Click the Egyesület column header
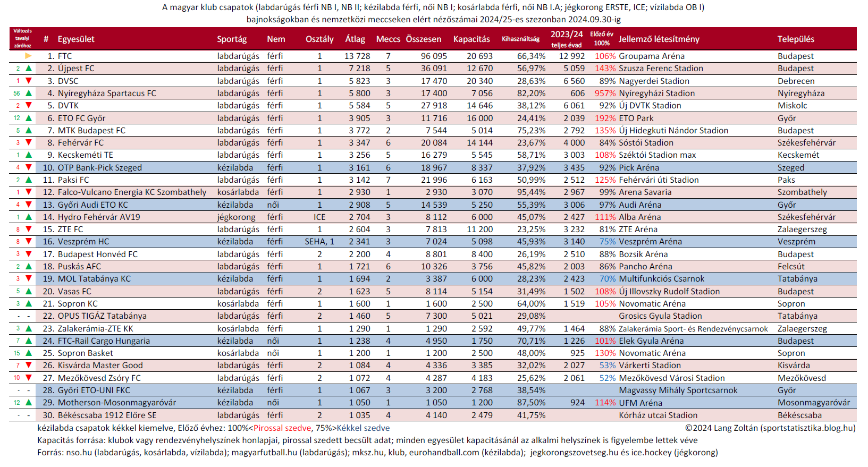Viewport: 868px width, 467px height. point(76,39)
